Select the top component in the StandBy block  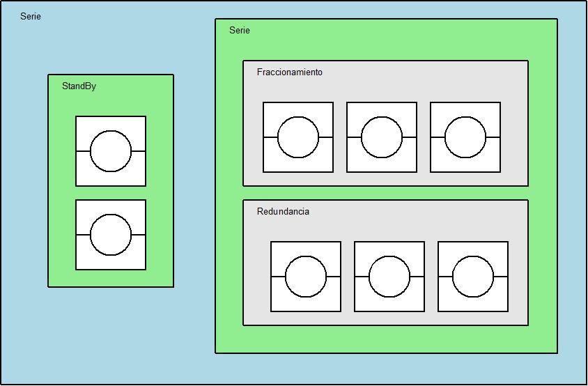tap(111, 151)
